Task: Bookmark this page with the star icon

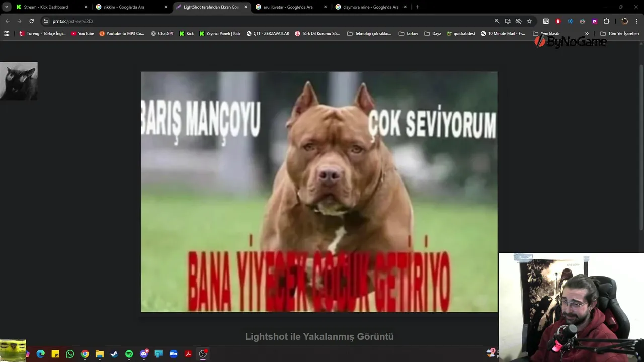Action: [x=529, y=21]
